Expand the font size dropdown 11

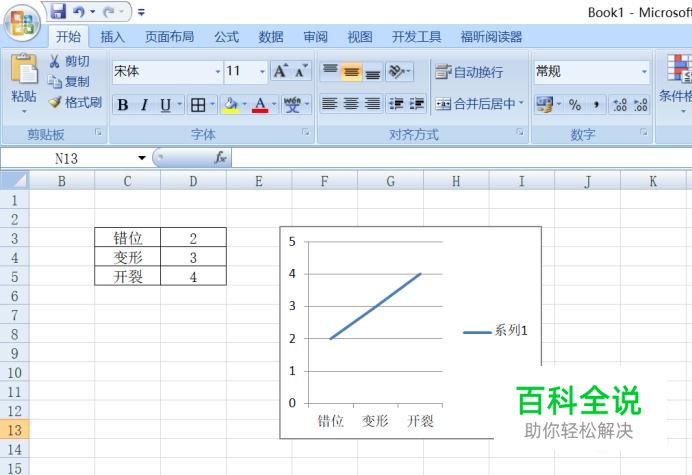point(262,72)
